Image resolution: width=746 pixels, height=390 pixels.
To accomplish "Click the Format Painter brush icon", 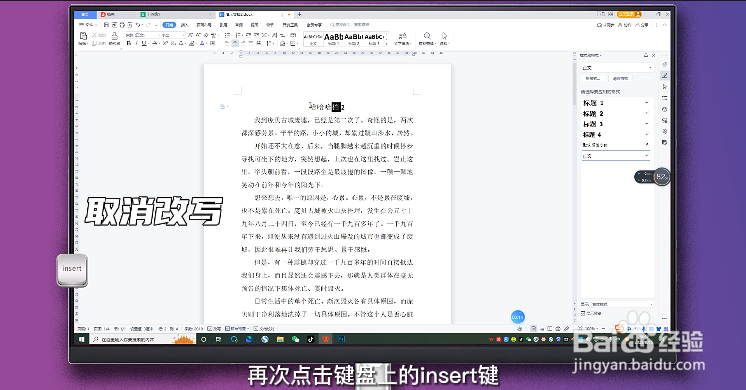I will click(115, 36).
